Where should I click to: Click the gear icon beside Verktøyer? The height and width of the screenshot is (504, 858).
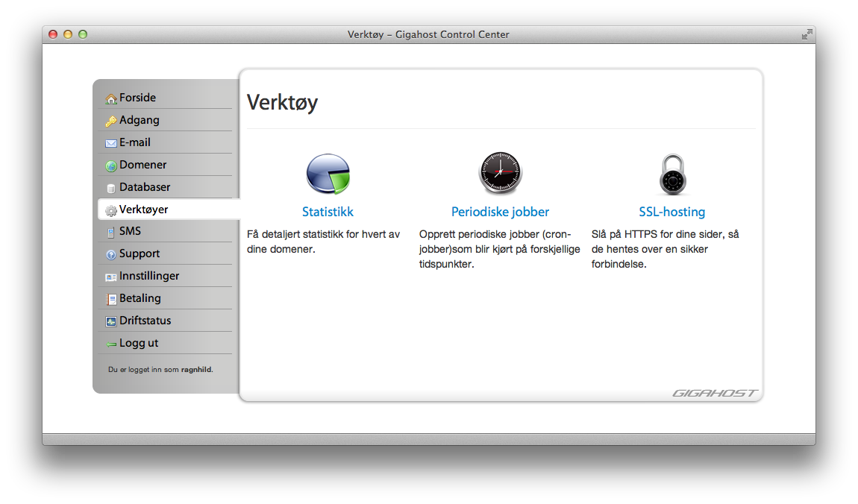tap(111, 210)
